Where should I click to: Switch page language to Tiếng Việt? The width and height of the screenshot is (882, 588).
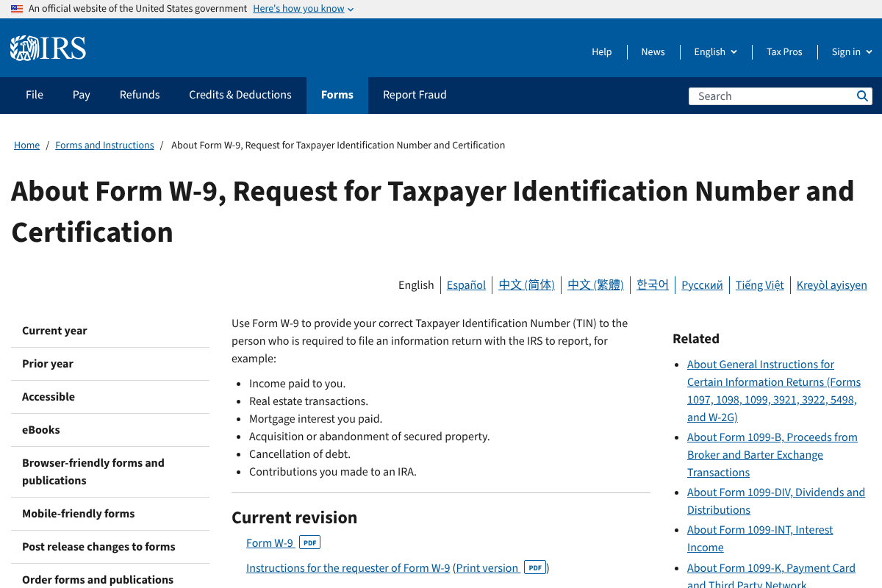pyautogui.click(x=760, y=285)
